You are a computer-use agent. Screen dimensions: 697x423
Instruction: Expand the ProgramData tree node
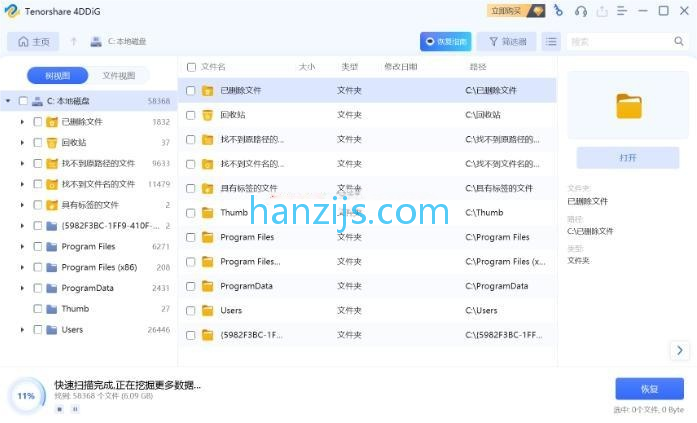click(x=22, y=288)
